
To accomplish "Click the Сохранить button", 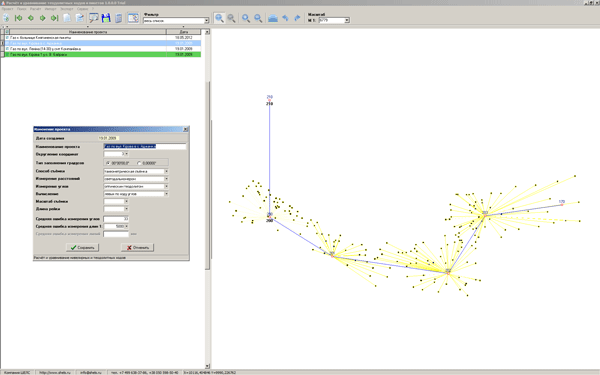I will tap(82, 248).
